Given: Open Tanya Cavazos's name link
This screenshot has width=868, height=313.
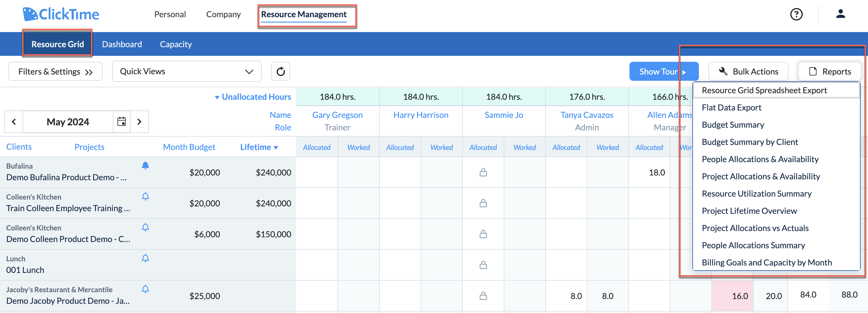Looking at the screenshot, I should pos(587,115).
